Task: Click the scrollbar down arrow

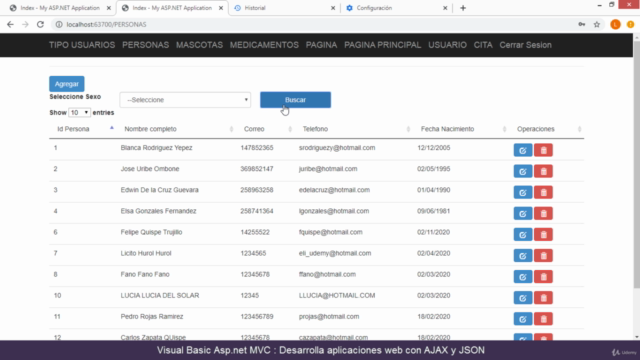Action: pos(637,337)
